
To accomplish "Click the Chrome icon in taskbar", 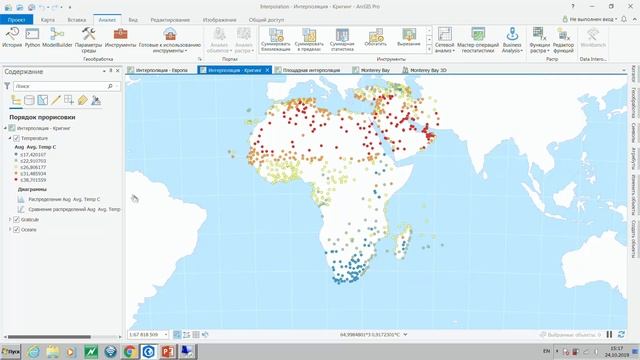I will (129, 351).
